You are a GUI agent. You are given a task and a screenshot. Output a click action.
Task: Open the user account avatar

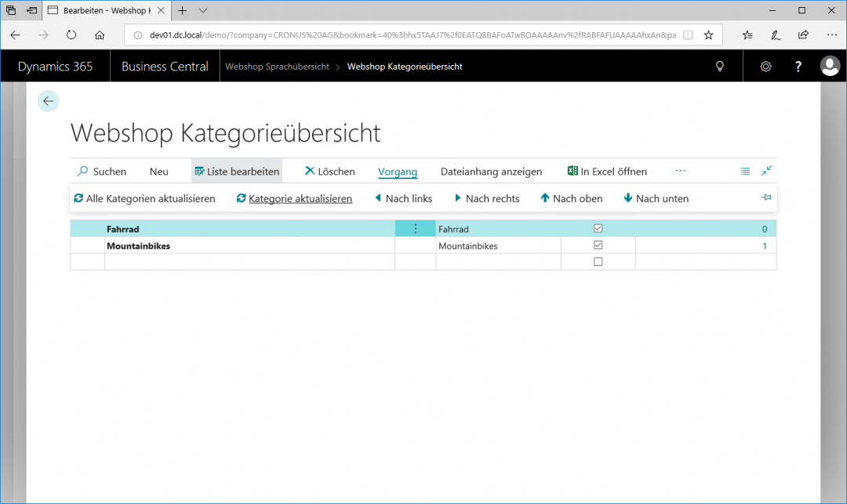pyautogui.click(x=830, y=67)
